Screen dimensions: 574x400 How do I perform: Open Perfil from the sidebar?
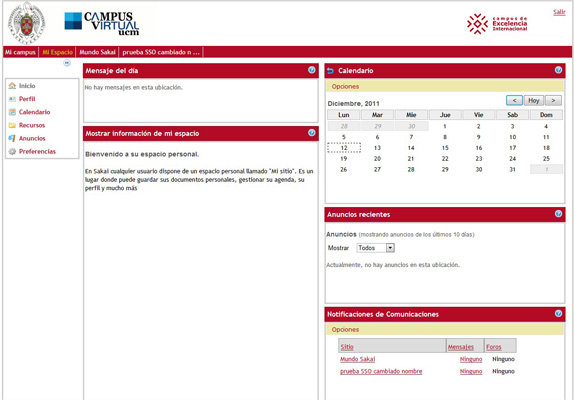coord(27,99)
